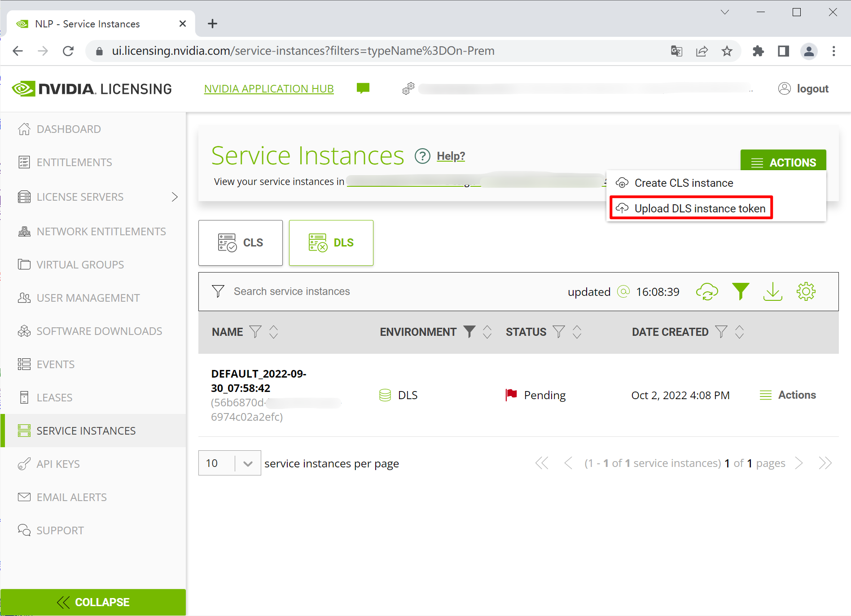The height and width of the screenshot is (616, 851).
Task: Click the settings gears icon in header
Action: 408,88
